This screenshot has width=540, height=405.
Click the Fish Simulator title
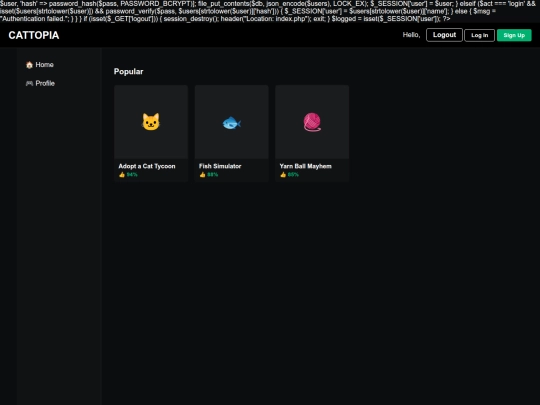click(220, 166)
